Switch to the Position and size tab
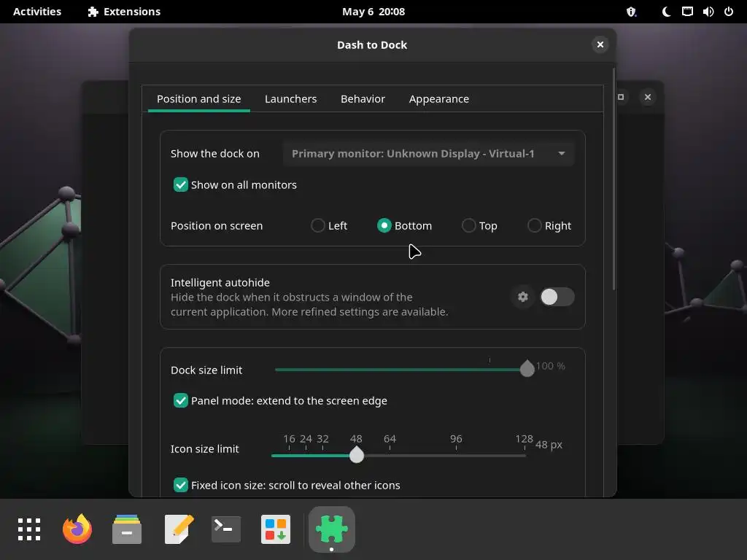Image resolution: width=747 pixels, height=560 pixels. (x=198, y=99)
